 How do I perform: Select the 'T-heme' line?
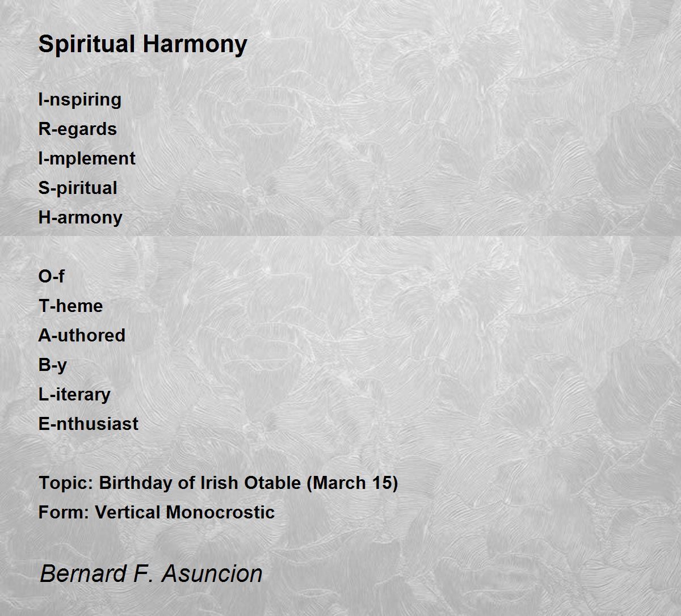[70, 306]
